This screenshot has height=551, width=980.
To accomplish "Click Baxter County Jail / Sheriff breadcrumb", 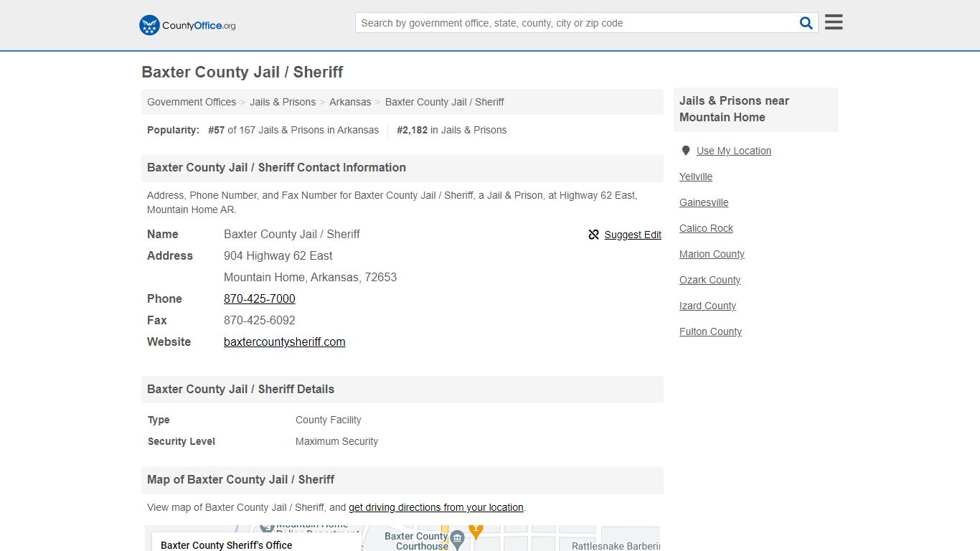I will click(444, 102).
